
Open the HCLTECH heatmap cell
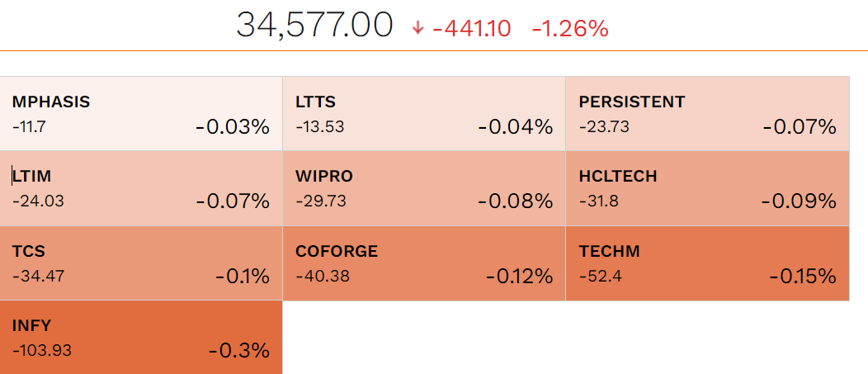[707, 188]
